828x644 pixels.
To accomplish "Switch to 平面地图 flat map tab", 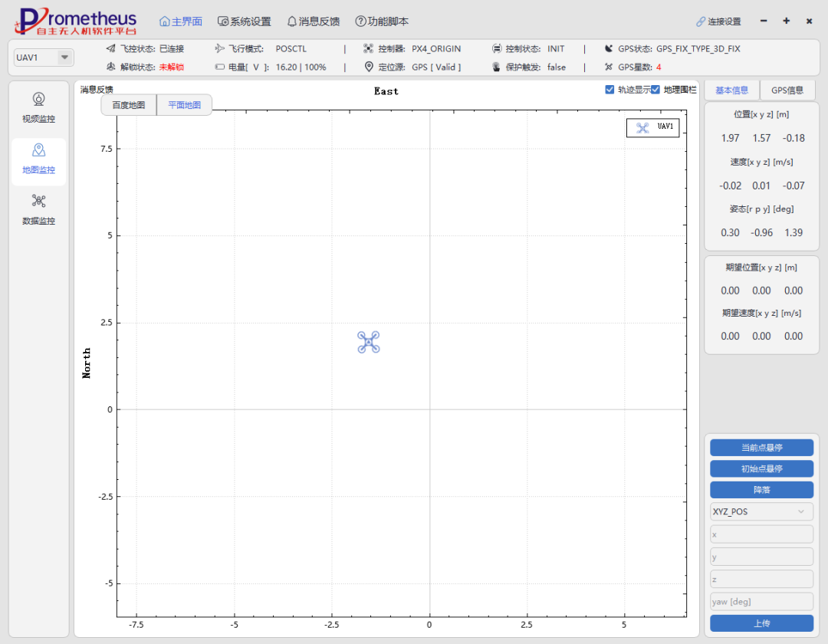I will (x=184, y=105).
